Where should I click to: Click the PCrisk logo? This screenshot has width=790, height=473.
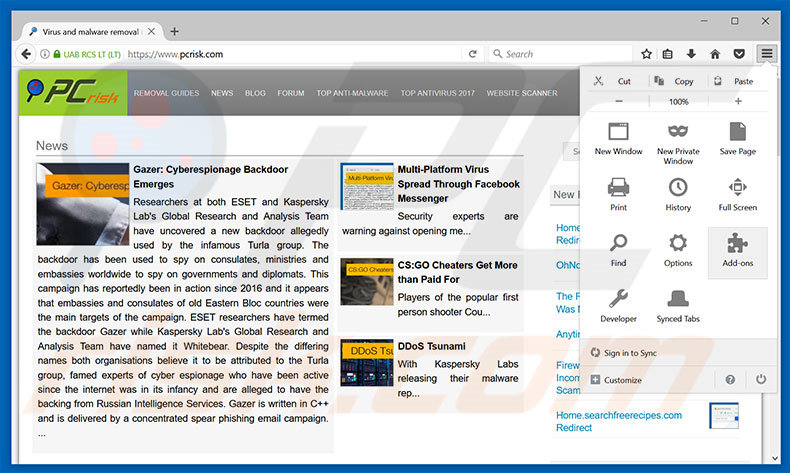[73, 93]
